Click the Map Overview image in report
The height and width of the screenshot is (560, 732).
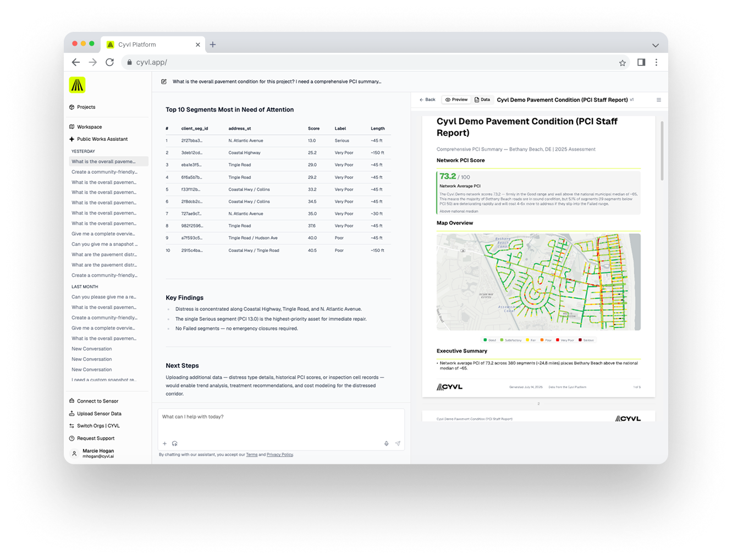pyautogui.click(x=538, y=282)
